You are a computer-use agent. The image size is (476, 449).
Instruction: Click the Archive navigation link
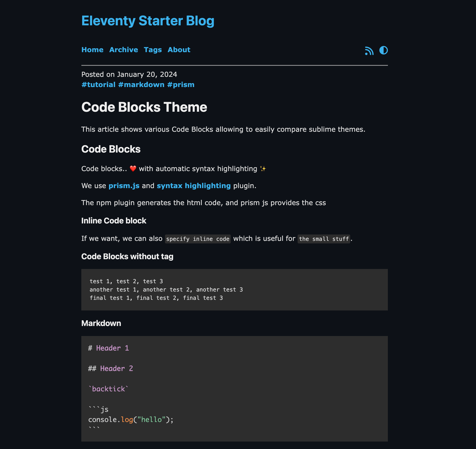pyautogui.click(x=123, y=49)
